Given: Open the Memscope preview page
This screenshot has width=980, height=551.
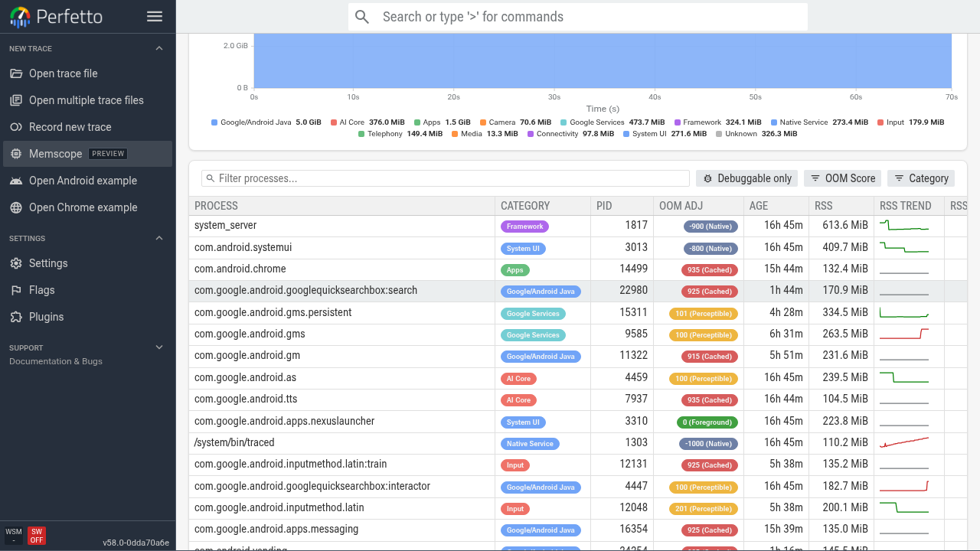Looking at the screenshot, I should tap(87, 154).
